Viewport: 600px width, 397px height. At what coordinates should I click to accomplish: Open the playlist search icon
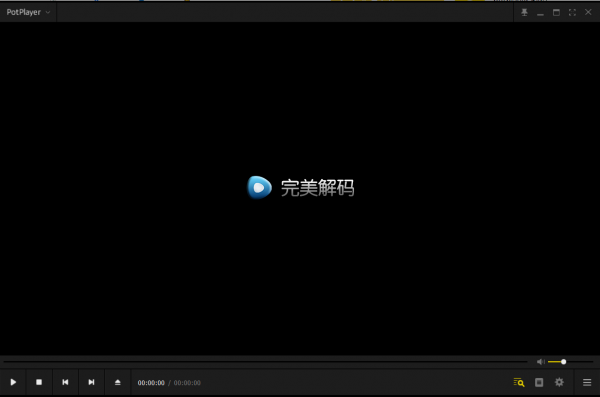pos(519,382)
